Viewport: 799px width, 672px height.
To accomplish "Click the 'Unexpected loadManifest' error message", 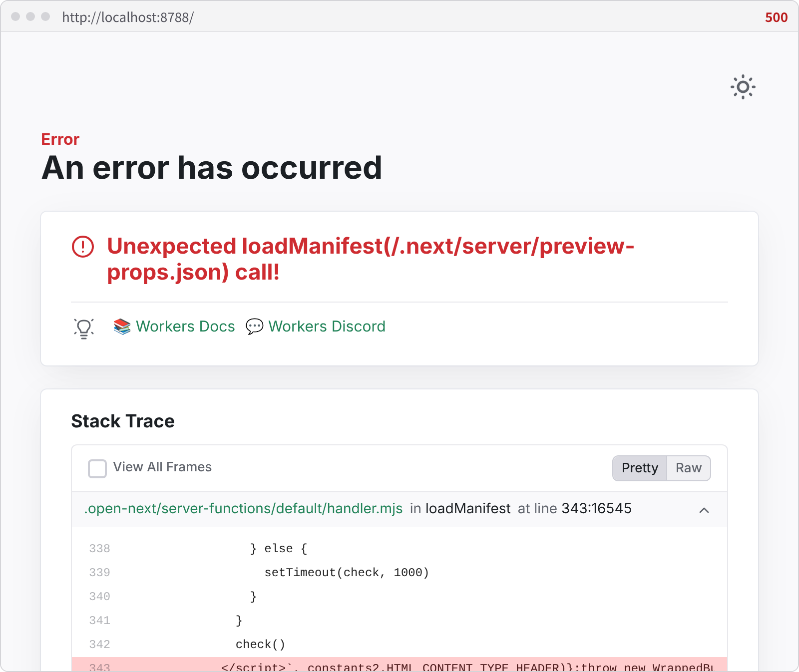I will pyautogui.click(x=371, y=259).
